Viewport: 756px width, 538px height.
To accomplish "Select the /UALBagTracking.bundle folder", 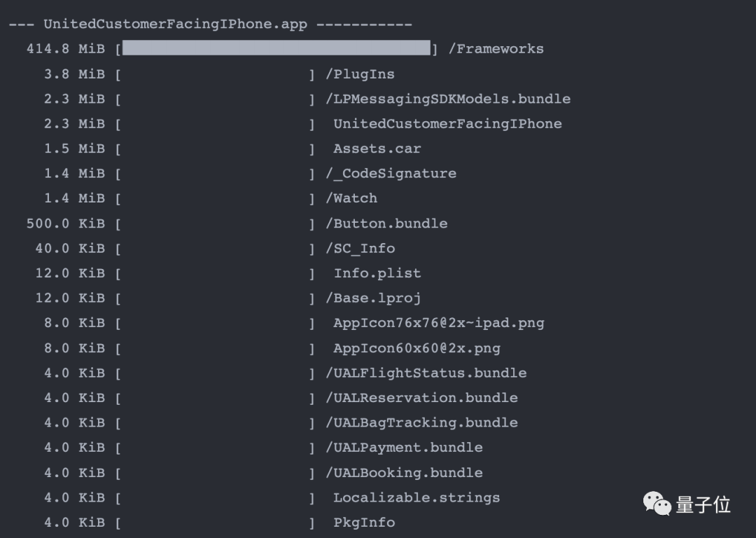I will click(421, 423).
